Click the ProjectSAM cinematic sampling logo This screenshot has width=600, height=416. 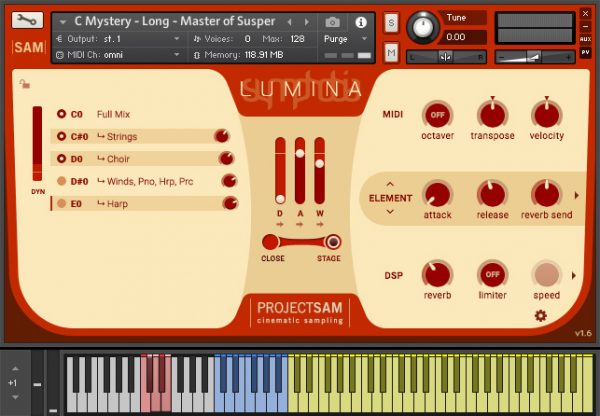(x=300, y=313)
